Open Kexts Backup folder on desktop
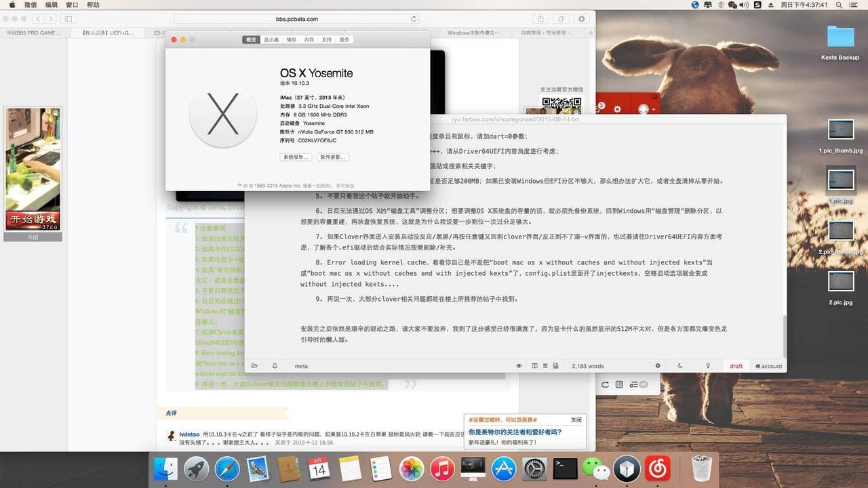 840,43
